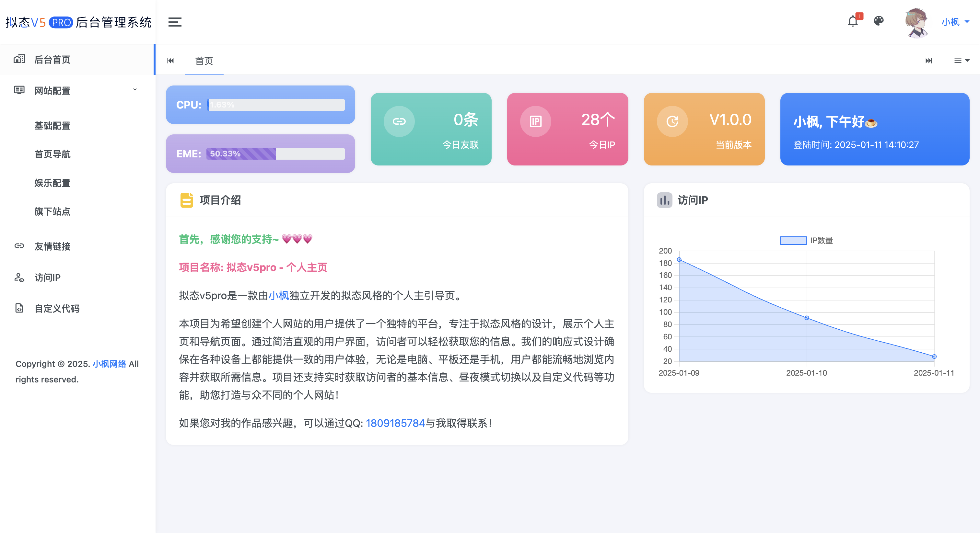Open the tab options dropdown menu
Screen dimensions: 980x533
tap(961, 61)
